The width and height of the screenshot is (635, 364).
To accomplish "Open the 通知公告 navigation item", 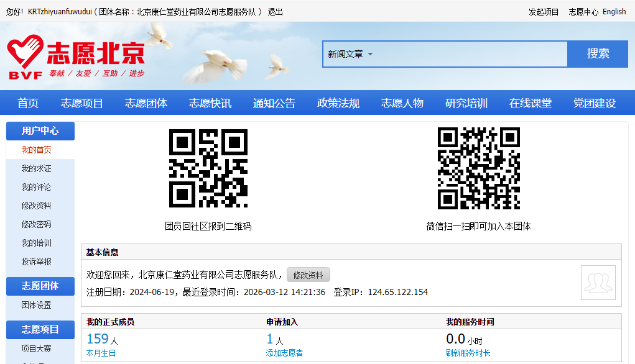I will 274,103.
